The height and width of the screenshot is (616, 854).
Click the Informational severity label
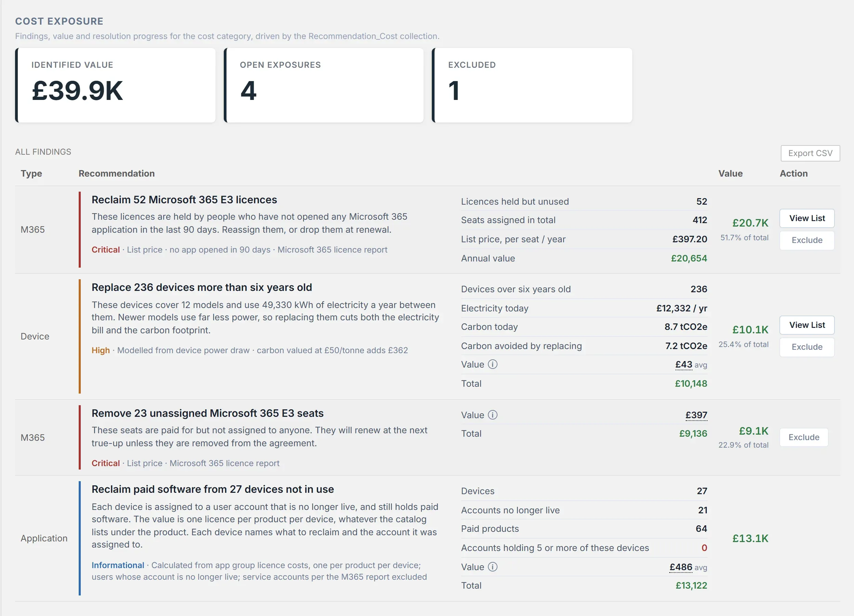pos(118,565)
